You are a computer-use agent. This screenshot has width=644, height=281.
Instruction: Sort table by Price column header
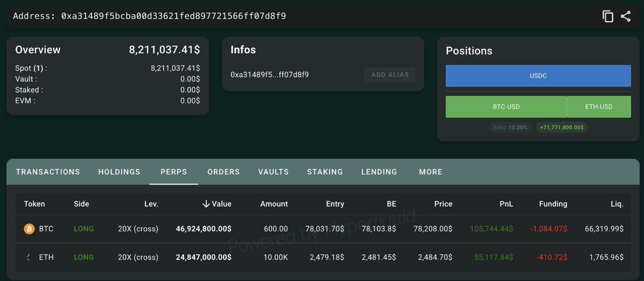pos(443,204)
